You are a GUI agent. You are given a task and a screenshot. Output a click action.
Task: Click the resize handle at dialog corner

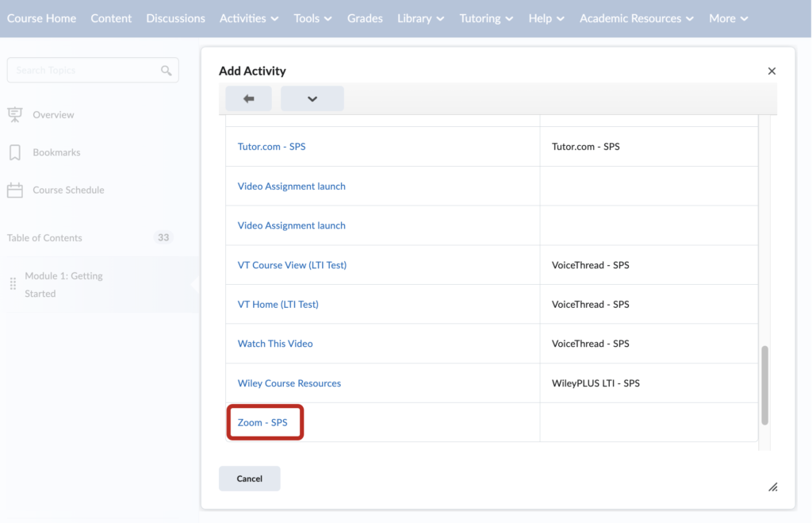pos(773,486)
